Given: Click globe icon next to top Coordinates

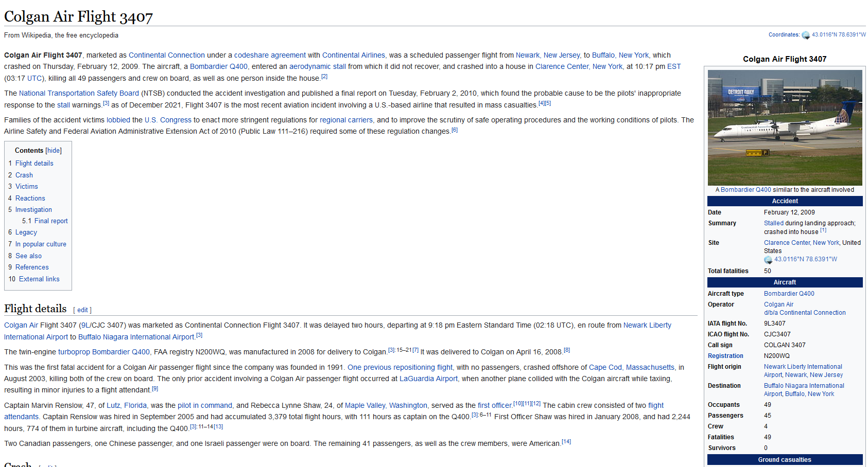Looking at the screenshot, I should coord(806,35).
